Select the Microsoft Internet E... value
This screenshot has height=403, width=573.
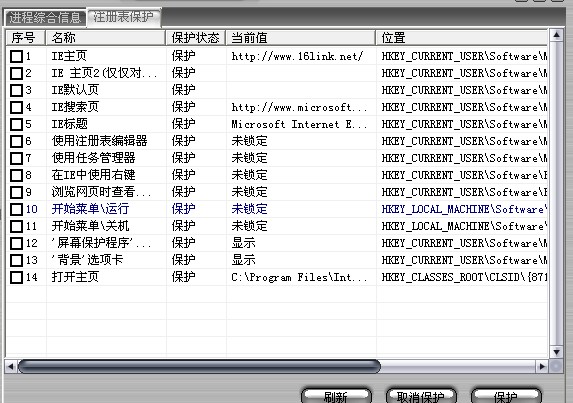pos(299,124)
